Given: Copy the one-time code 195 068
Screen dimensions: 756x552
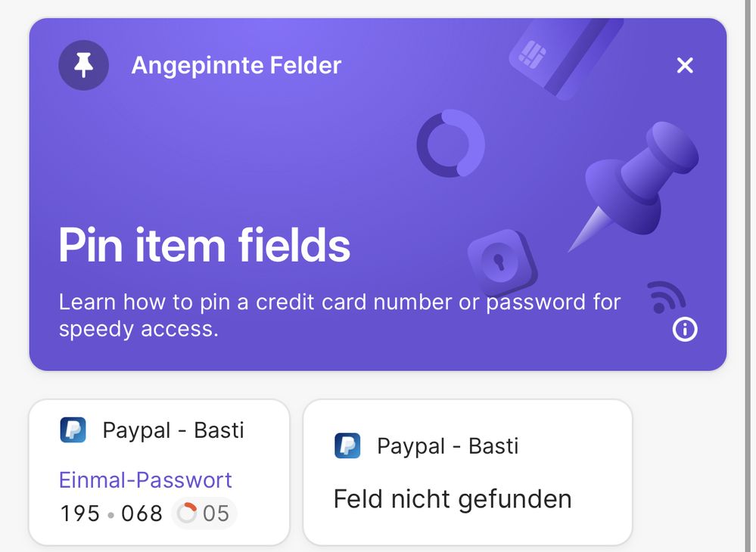Looking at the screenshot, I should [111, 513].
